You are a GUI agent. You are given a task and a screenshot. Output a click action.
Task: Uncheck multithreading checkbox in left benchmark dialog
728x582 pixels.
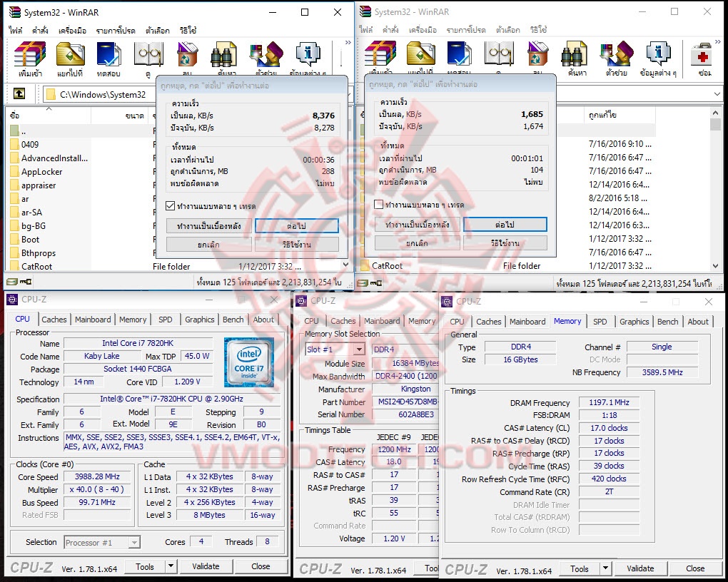(170, 206)
